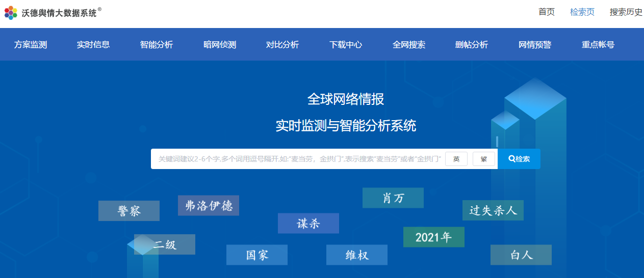Open the 下载中心 page
Screen dimensions: 644x278
pos(346,45)
